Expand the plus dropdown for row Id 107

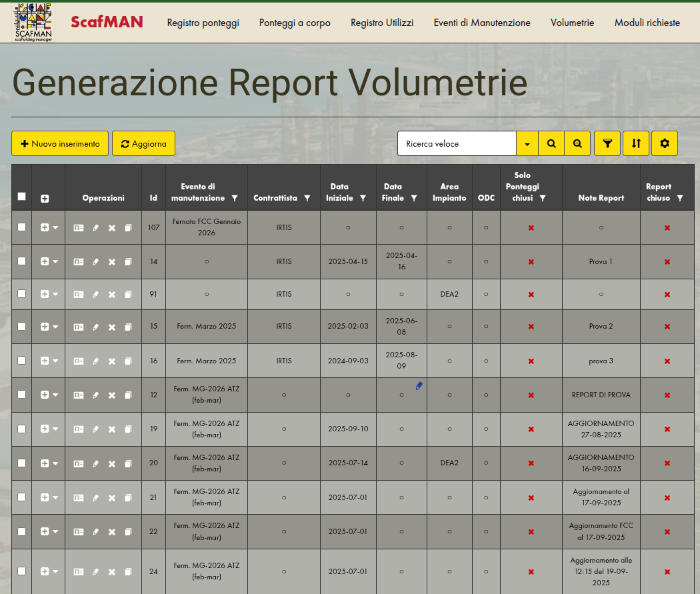coord(49,227)
